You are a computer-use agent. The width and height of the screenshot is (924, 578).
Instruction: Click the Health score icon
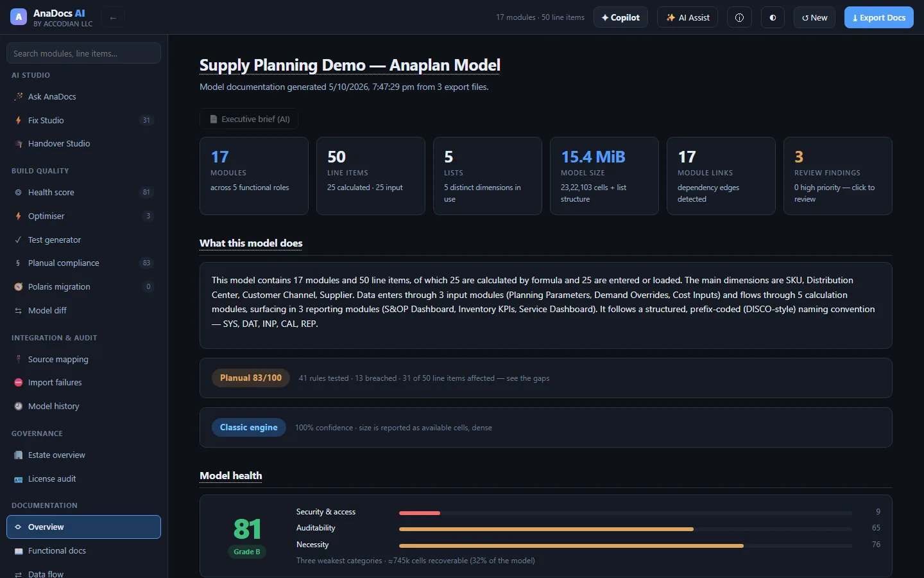18,192
